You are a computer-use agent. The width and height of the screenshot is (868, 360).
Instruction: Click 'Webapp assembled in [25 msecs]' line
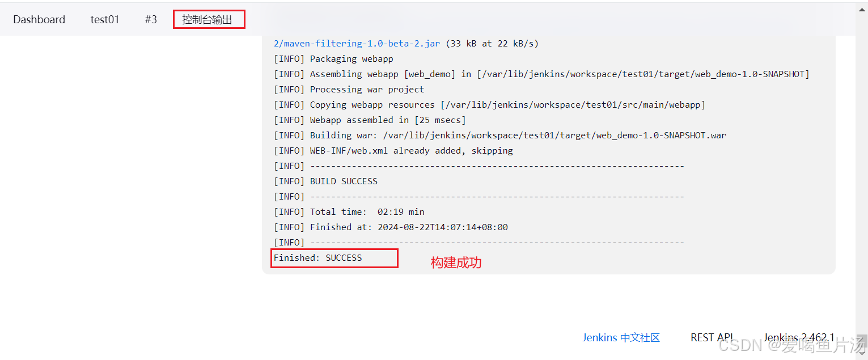tap(370, 120)
